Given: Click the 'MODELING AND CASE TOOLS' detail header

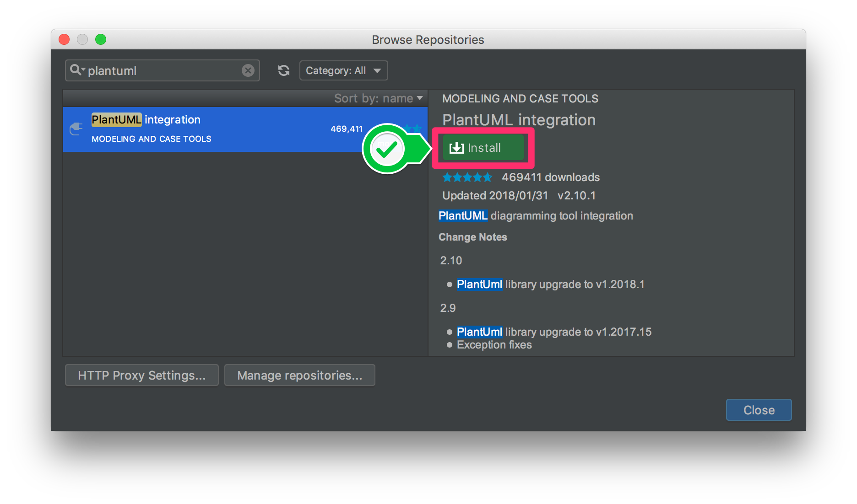Looking at the screenshot, I should coord(520,98).
